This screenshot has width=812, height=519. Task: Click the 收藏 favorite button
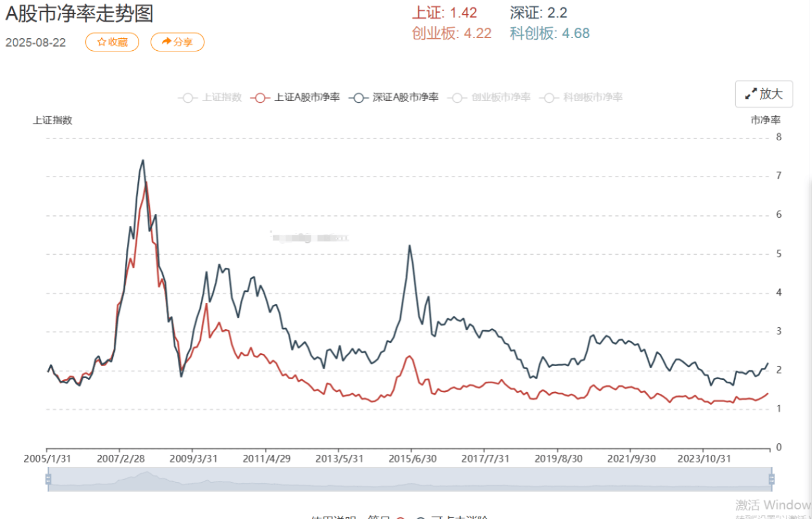coord(112,42)
